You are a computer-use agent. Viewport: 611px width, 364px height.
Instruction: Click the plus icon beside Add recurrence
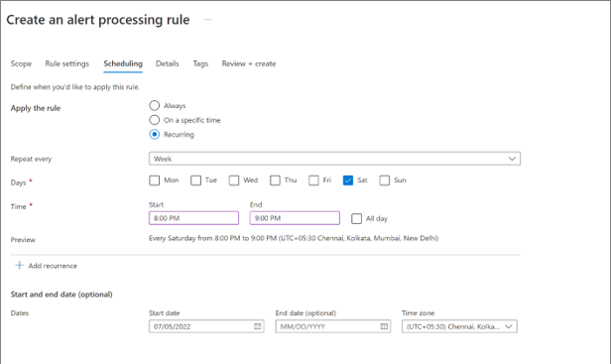(19, 266)
